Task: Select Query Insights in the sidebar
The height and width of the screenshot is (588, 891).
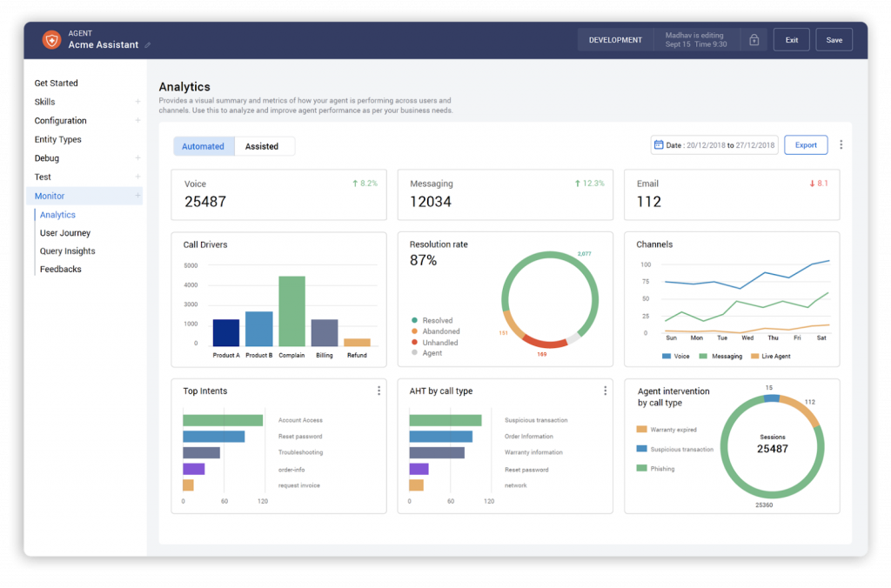Action: click(67, 251)
